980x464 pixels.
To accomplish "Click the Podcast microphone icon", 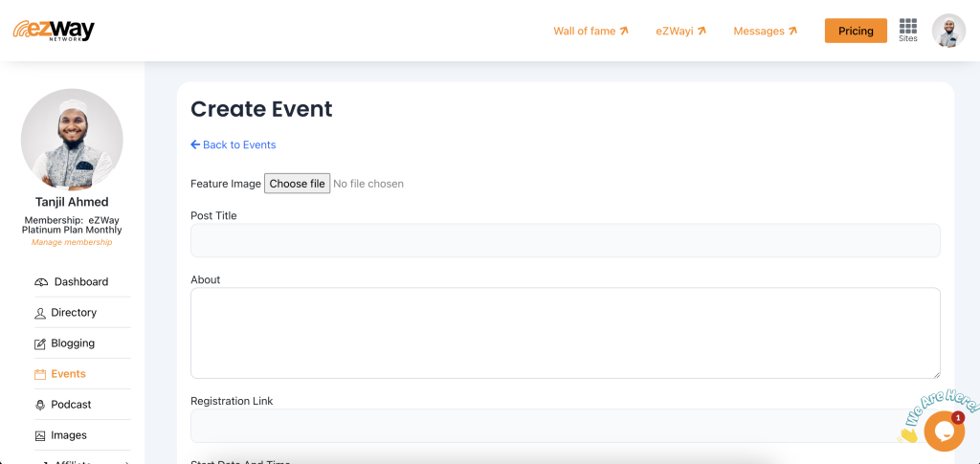I will point(40,405).
